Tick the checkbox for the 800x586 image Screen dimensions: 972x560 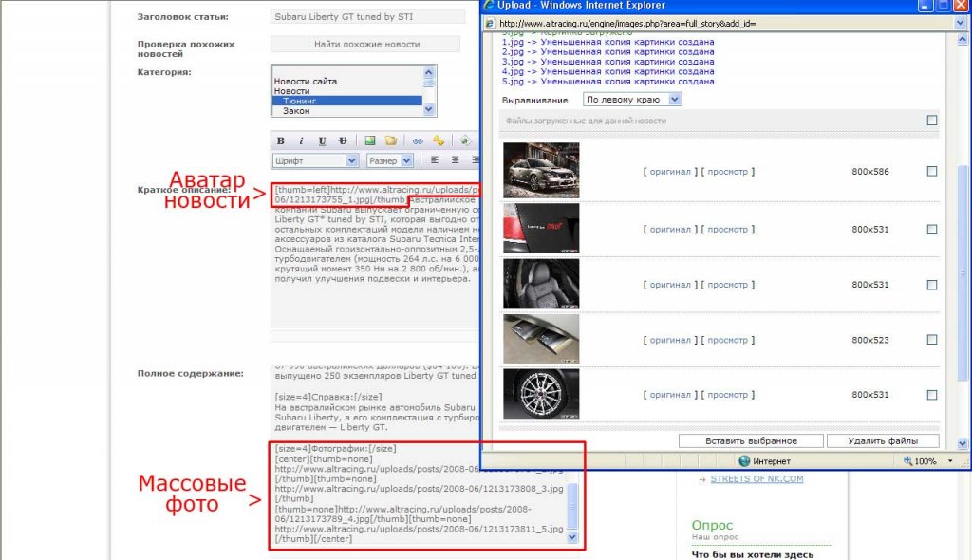[932, 171]
